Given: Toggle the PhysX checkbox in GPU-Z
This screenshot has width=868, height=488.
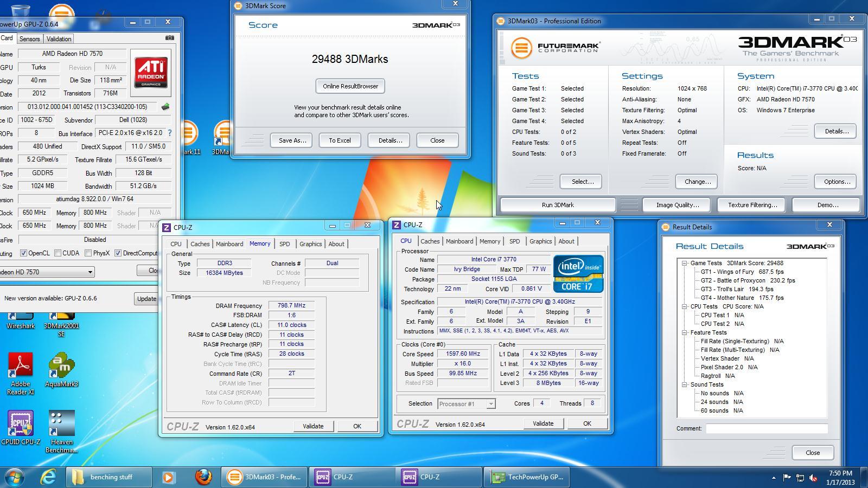Looking at the screenshot, I should point(88,253).
